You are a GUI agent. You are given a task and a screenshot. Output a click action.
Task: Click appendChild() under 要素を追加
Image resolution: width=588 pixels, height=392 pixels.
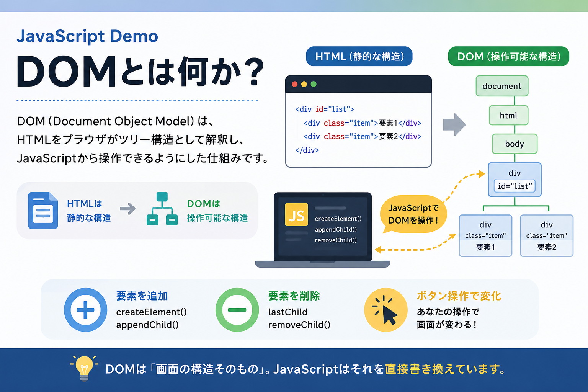[x=147, y=325]
